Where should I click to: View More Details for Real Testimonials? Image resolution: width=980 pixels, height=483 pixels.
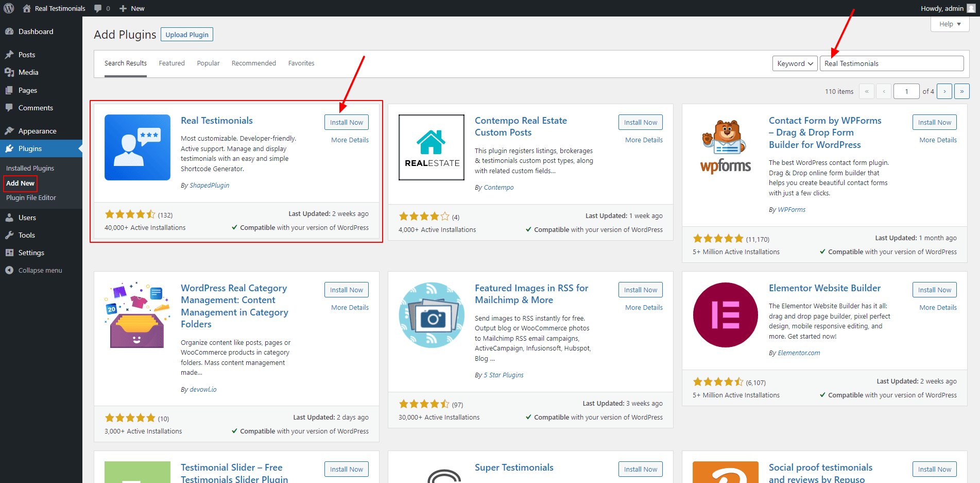point(350,140)
